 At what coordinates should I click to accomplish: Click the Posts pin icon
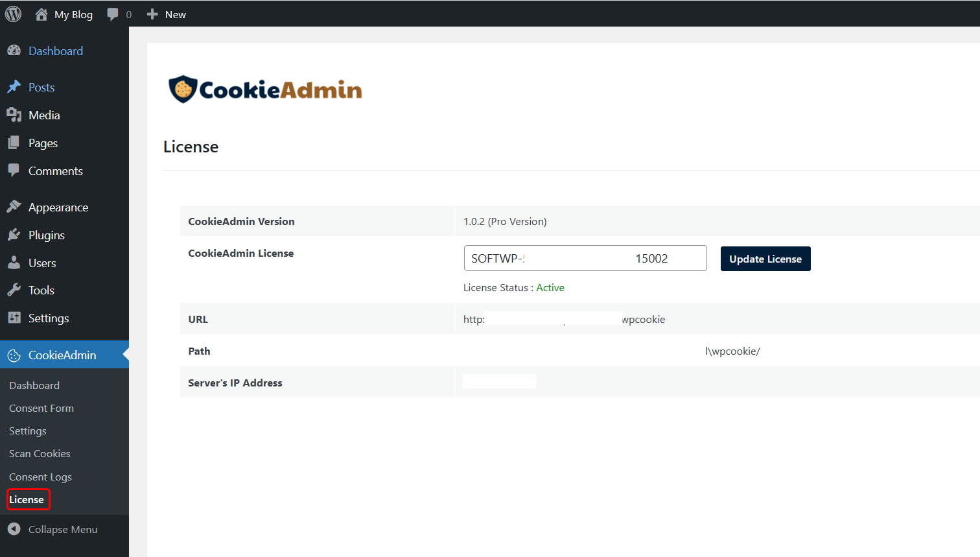pyautogui.click(x=14, y=87)
